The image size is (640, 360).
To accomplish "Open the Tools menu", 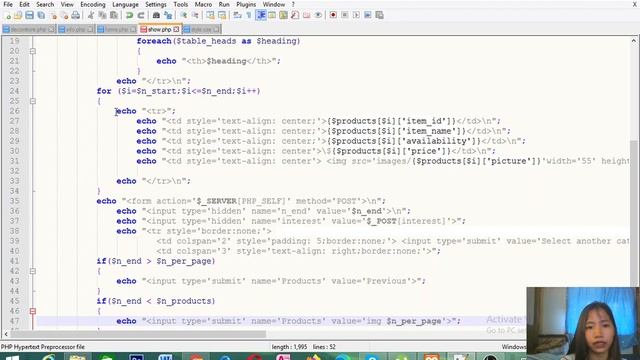I will [180, 4].
